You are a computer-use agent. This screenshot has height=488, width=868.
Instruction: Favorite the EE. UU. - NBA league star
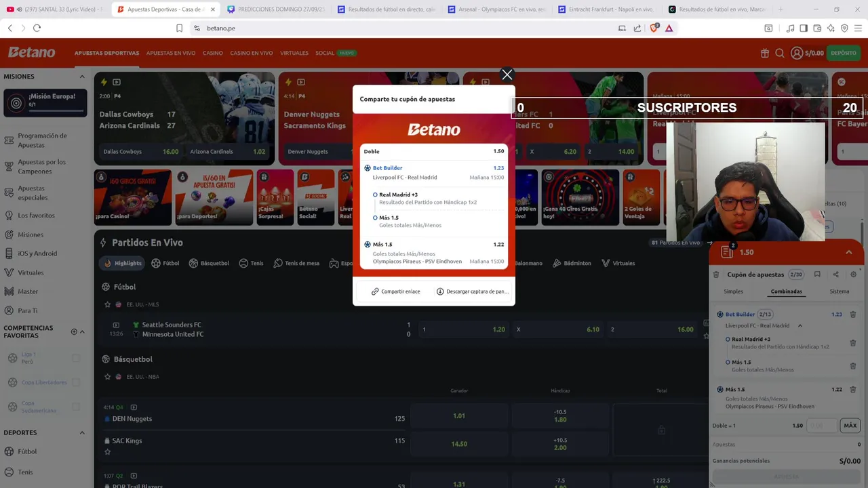107,377
